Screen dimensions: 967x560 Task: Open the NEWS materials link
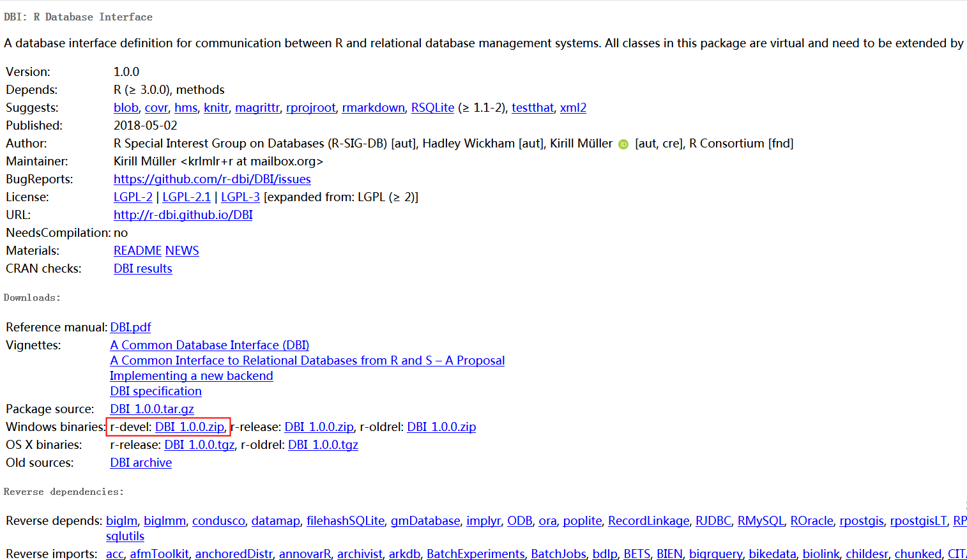(x=182, y=251)
